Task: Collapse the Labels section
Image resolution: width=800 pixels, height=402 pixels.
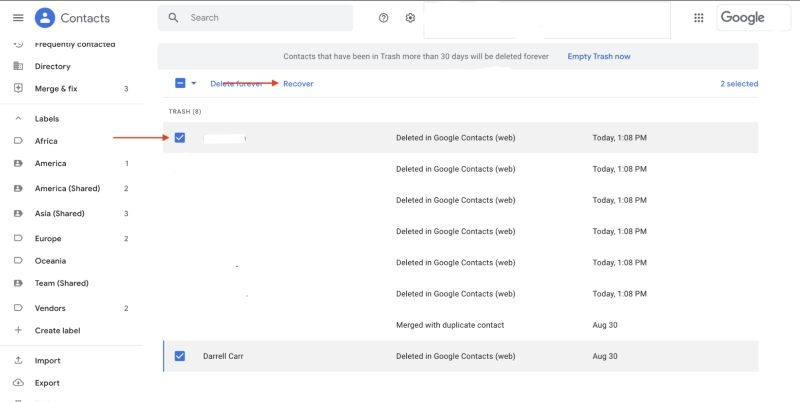Action: click(x=18, y=119)
